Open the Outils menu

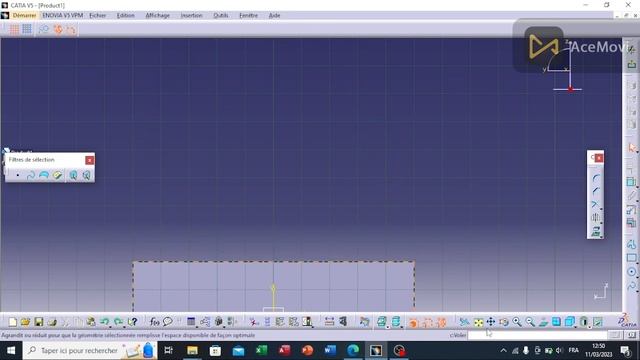pos(221,16)
